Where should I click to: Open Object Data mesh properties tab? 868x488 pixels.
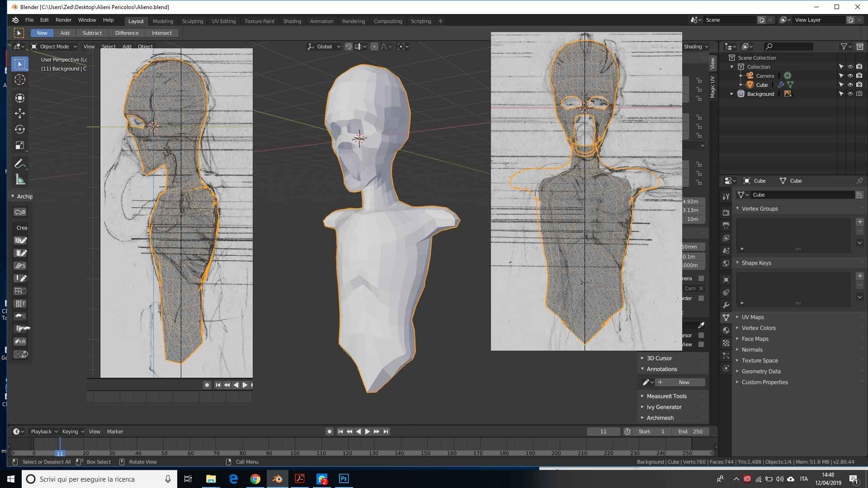(726, 318)
